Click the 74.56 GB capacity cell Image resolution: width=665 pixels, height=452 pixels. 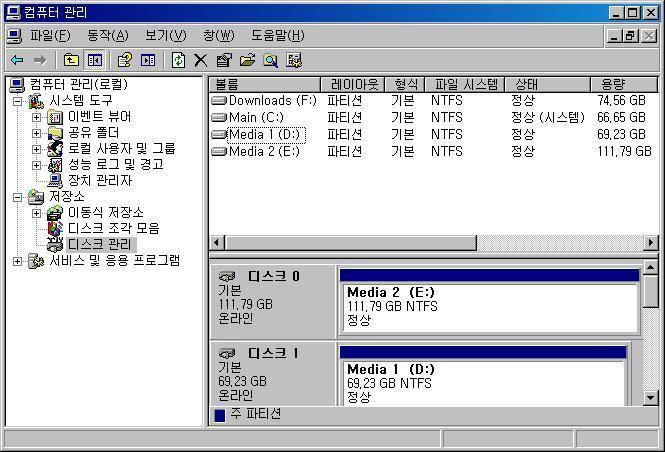tap(621, 101)
